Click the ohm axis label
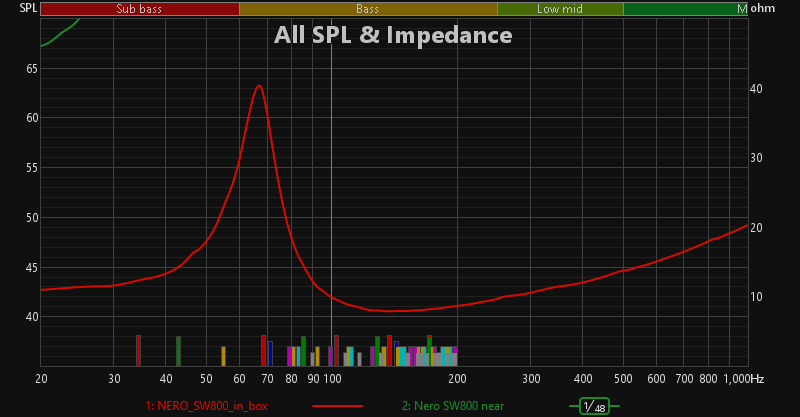The height and width of the screenshot is (417, 800). click(x=763, y=8)
